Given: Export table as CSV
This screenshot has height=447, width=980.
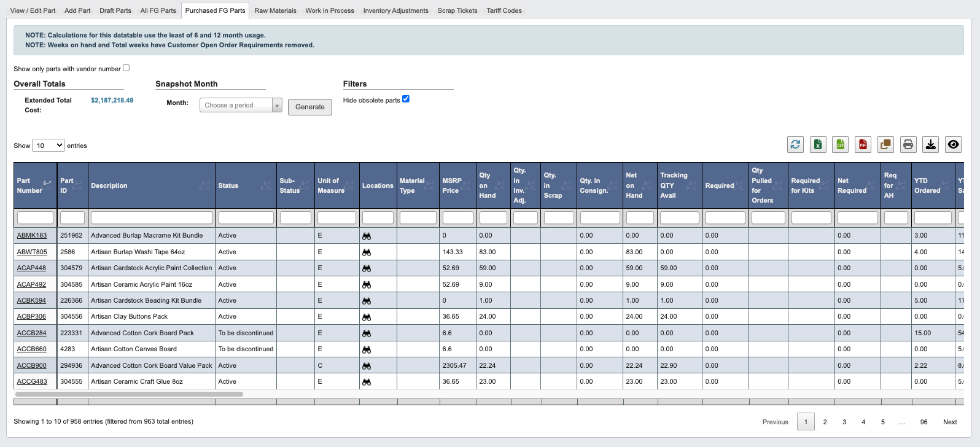Looking at the screenshot, I should (x=841, y=144).
